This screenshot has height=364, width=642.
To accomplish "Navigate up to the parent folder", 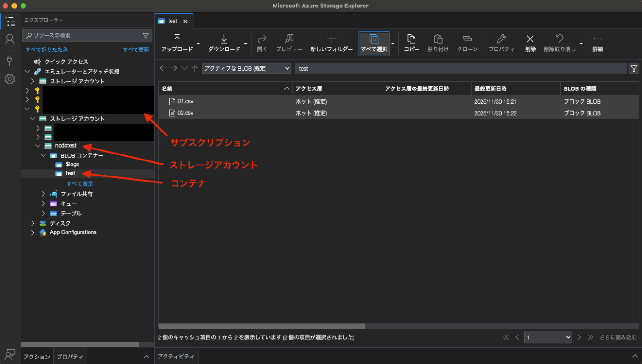I will [195, 68].
